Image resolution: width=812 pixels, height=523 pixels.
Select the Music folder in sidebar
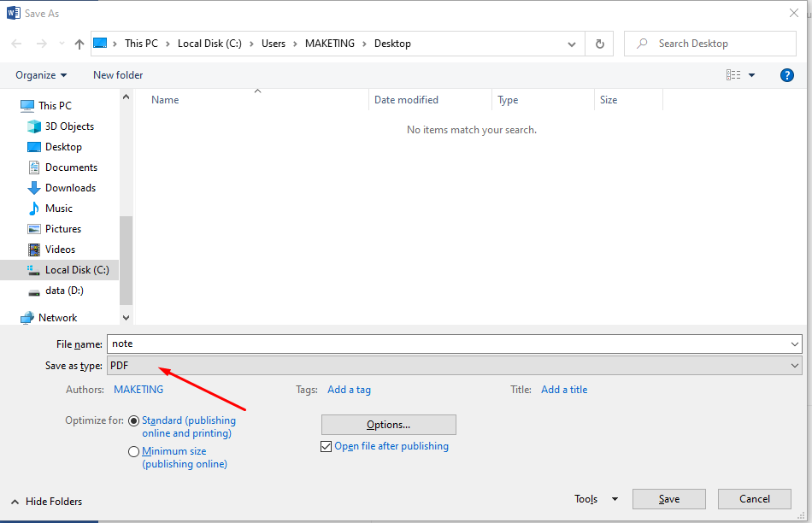click(58, 209)
